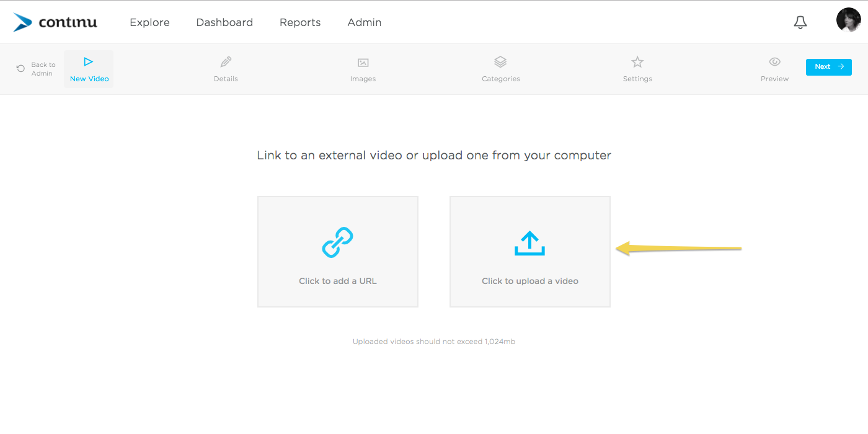Select the New Video step tab
This screenshot has height=434, width=868.
pos(89,69)
